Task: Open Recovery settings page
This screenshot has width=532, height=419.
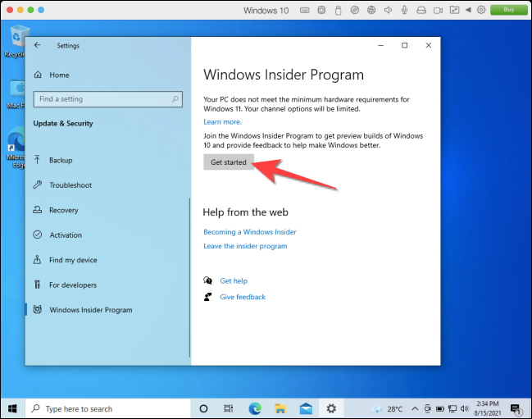Action: (63, 210)
